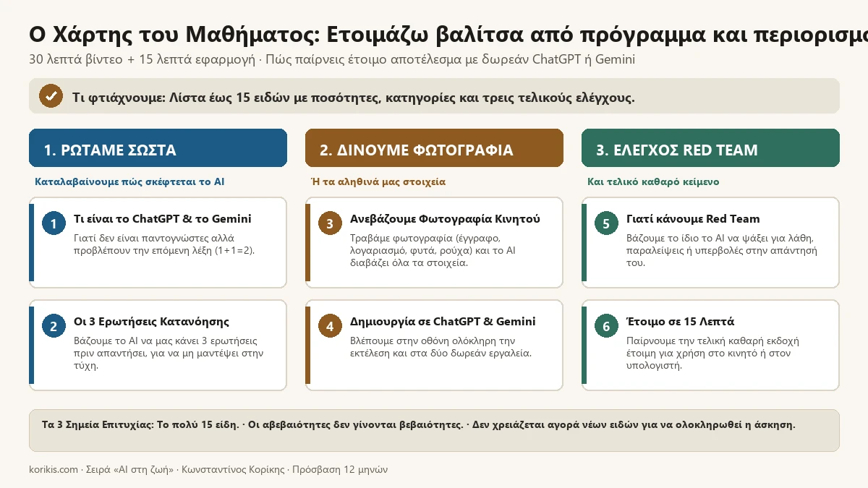Image resolution: width=868 pixels, height=488 pixels.
Task: Open the 'Οι 3 Ερωτήσεις Κατανόησης' card title
Action: click(152, 322)
